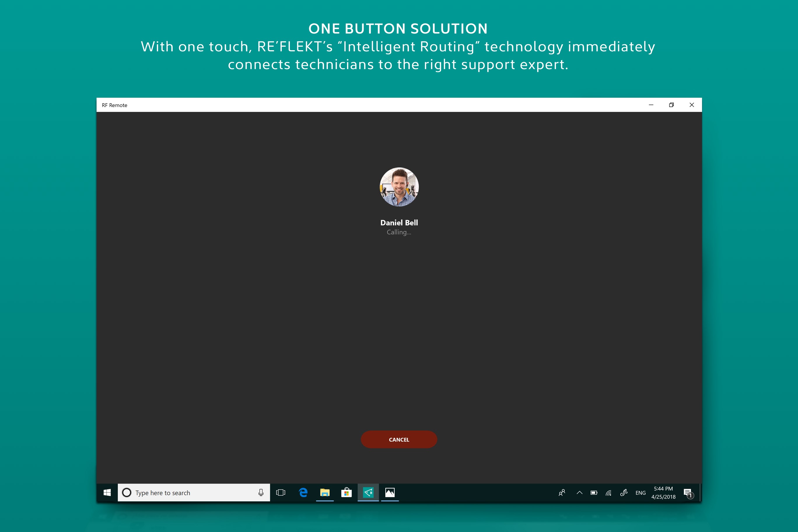
Task: Open the Windows Start menu
Action: click(107, 492)
